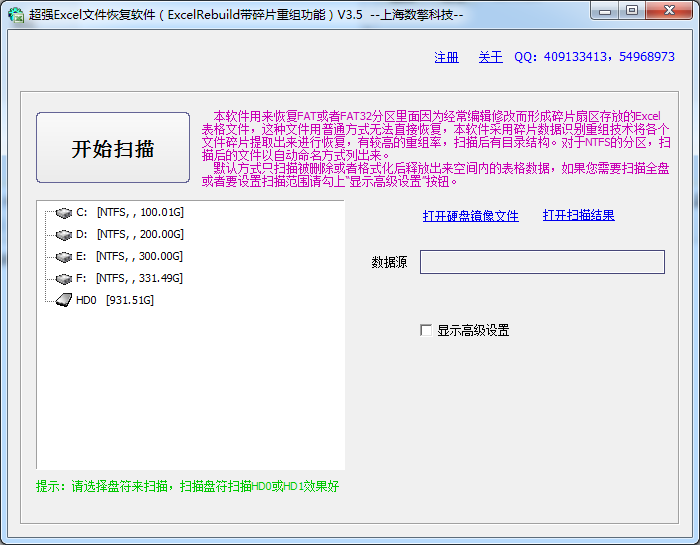The width and height of the screenshot is (700, 545).
Task: Choose the E: [NTFS, 300.00G] partition label
Action: (x=130, y=256)
